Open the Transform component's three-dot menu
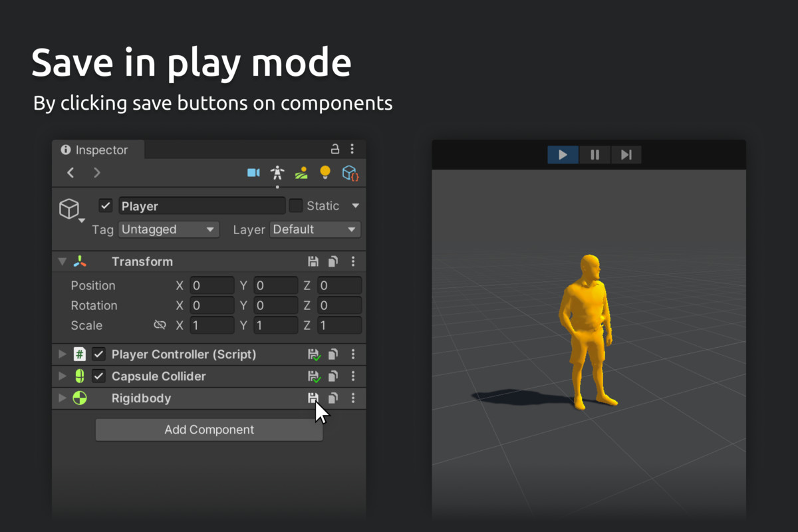The height and width of the screenshot is (532, 798). (x=353, y=261)
